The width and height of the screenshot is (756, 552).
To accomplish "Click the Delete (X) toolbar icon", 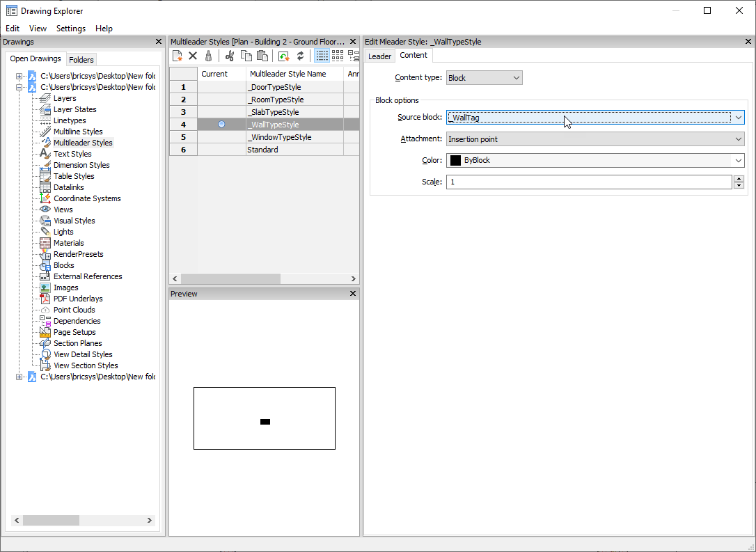I will 193,56.
